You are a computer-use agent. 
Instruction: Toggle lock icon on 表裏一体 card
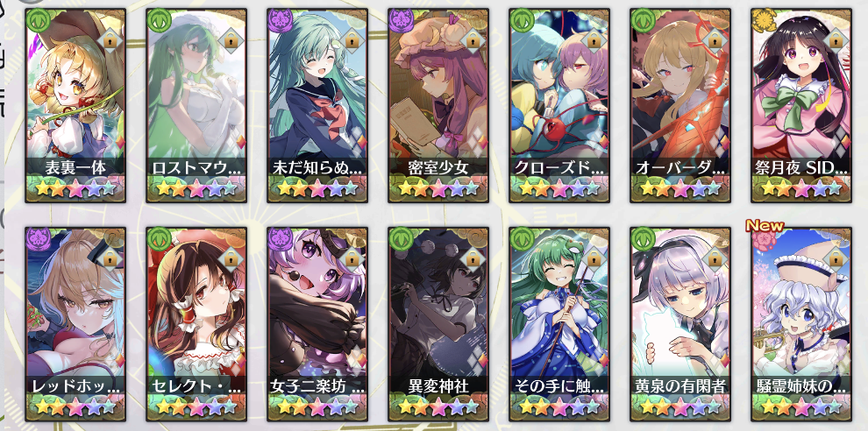coord(109,39)
